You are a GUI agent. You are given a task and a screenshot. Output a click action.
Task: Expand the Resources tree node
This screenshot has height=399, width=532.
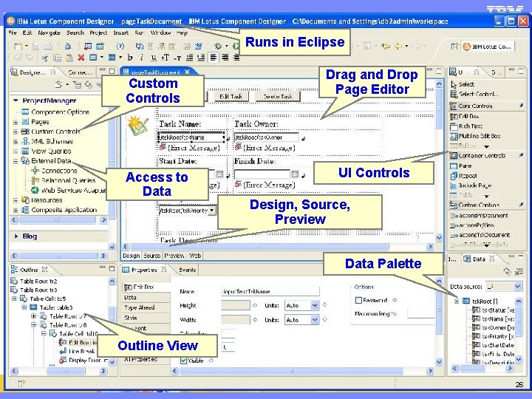coord(16,200)
